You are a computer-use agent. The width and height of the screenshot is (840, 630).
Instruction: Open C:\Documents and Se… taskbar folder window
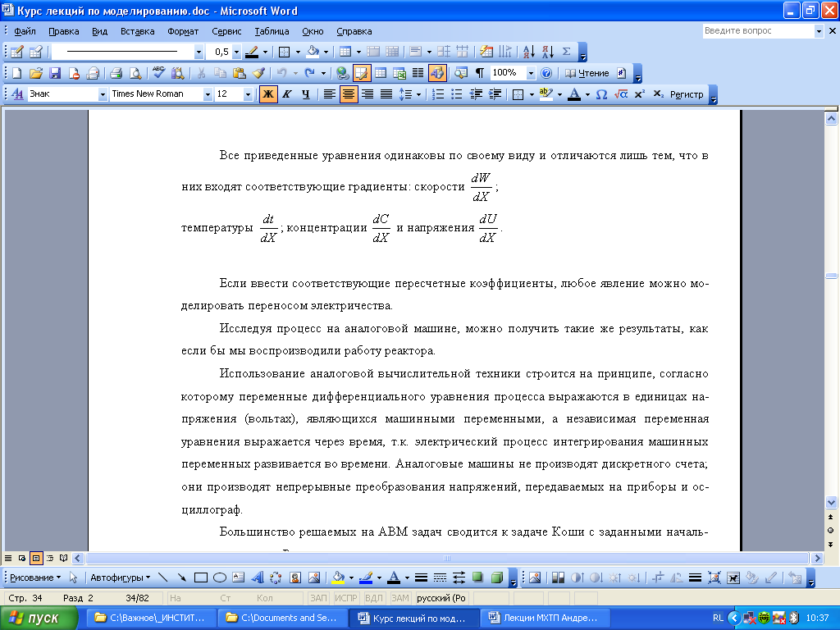(283, 618)
